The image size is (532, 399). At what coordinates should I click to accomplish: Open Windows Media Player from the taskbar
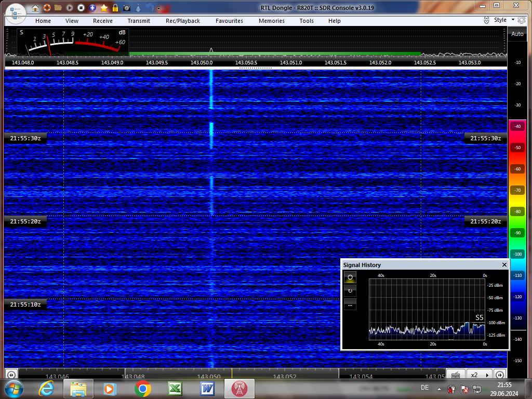pyautogui.click(x=110, y=389)
